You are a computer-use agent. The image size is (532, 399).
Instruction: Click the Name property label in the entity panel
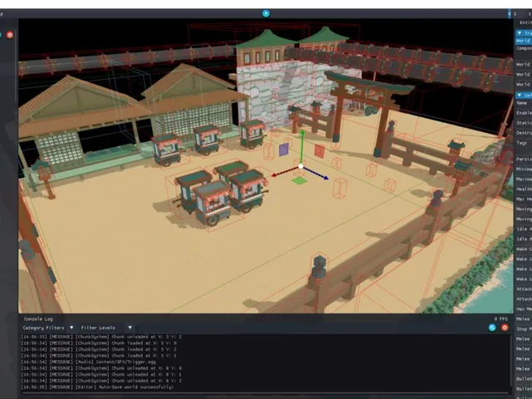(522, 103)
